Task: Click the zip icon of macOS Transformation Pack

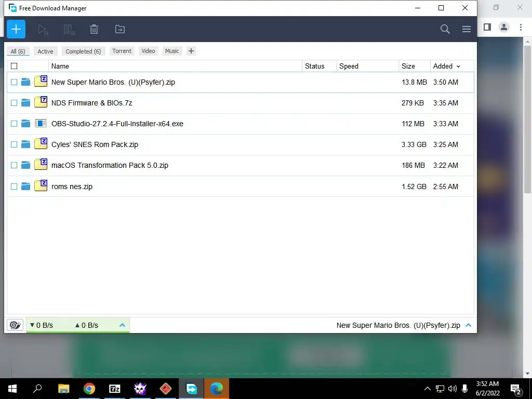Action: (41, 165)
